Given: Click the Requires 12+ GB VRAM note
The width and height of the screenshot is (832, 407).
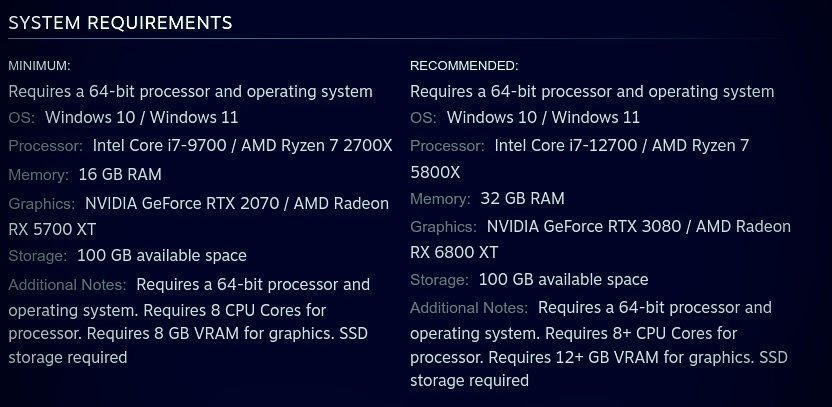Looking at the screenshot, I should [621, 357].
